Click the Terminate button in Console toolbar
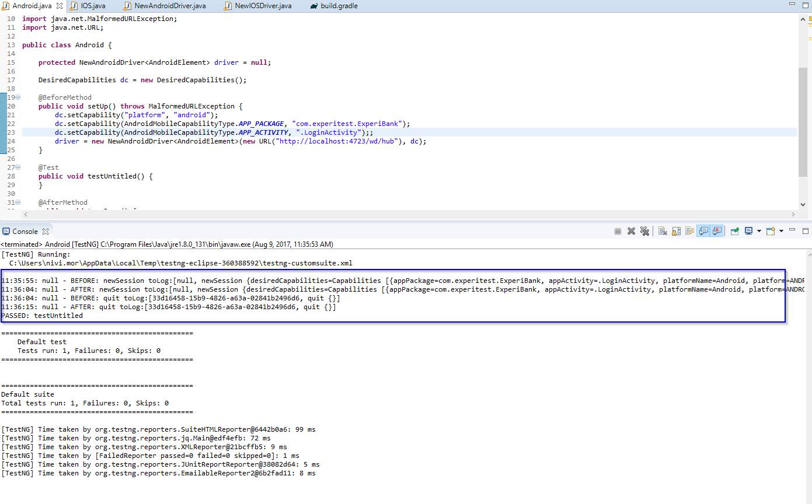812x504 pixels. pos(618,231)
